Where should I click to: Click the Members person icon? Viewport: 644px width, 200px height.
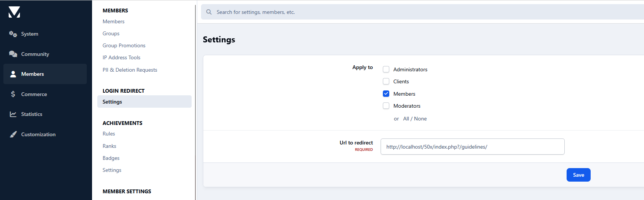13,74
